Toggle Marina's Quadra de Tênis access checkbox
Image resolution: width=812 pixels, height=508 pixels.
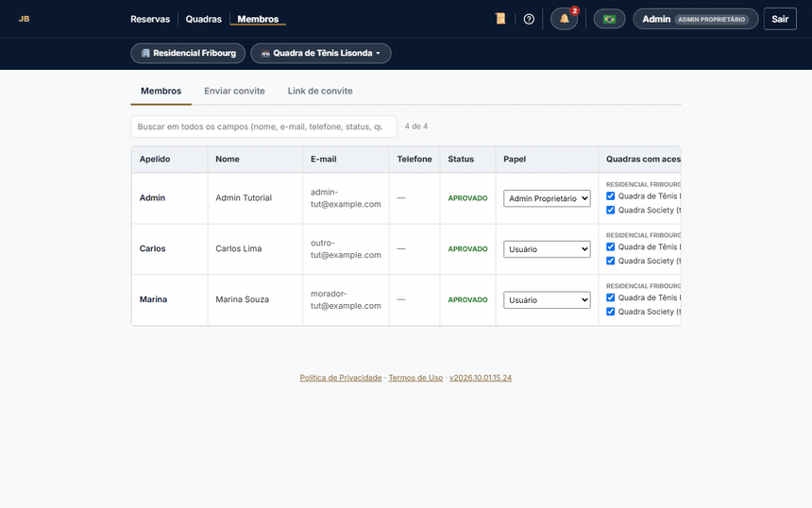pos(611,297)
